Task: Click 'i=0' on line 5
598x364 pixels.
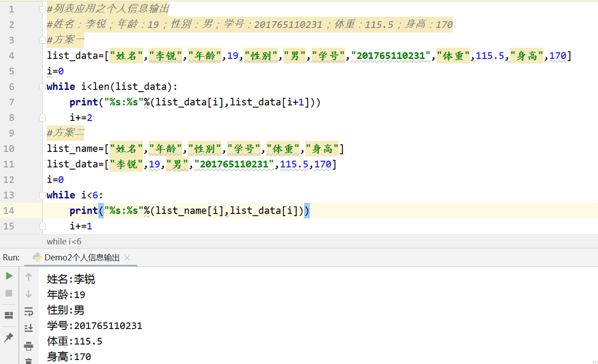Action: tap(55, 71)
